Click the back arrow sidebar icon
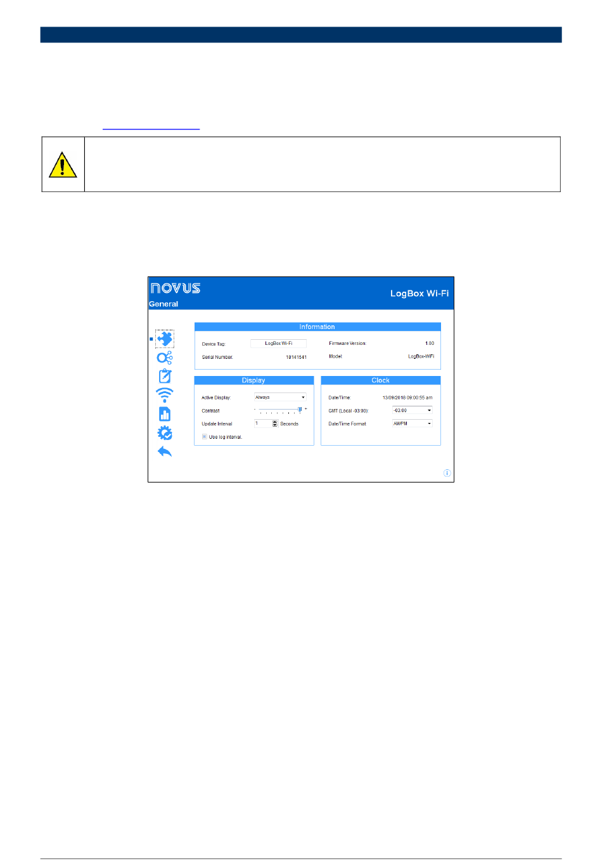The width and height of the screenshot is (602, 868). click(x=165, y=451)
